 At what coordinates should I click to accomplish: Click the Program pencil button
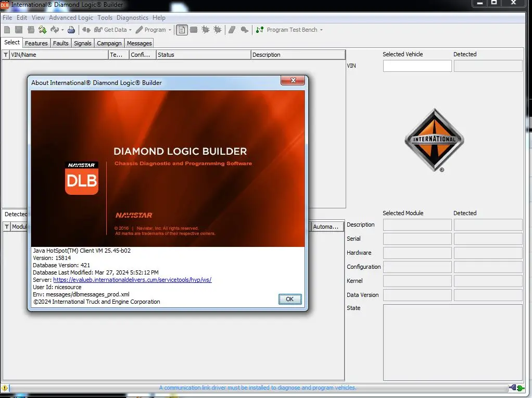(151, 30)
